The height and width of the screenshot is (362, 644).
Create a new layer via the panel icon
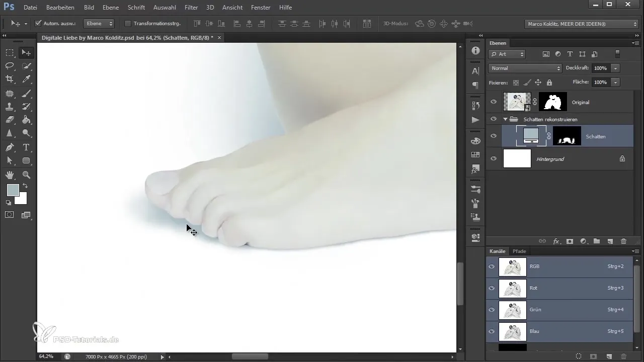[610, 241]
